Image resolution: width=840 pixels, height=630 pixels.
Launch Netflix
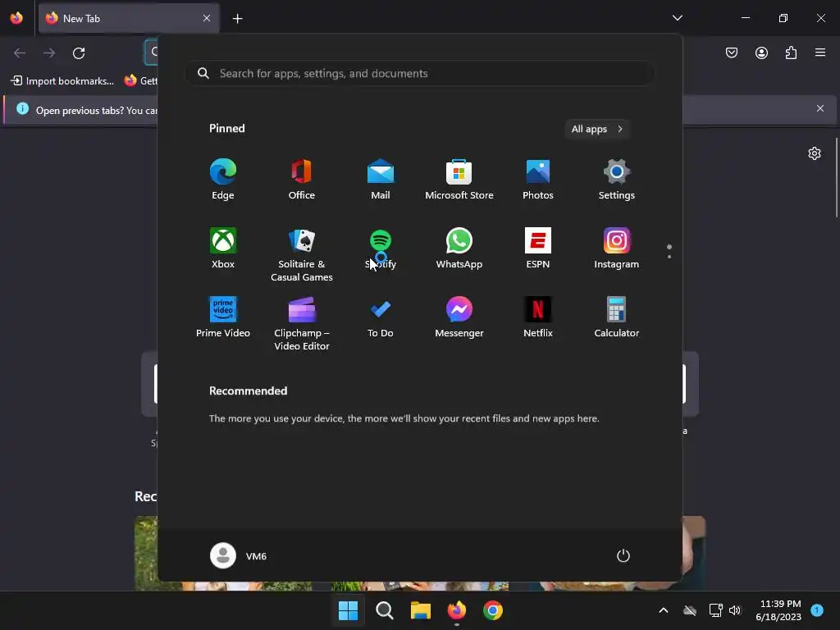click(x=538, y=317)
